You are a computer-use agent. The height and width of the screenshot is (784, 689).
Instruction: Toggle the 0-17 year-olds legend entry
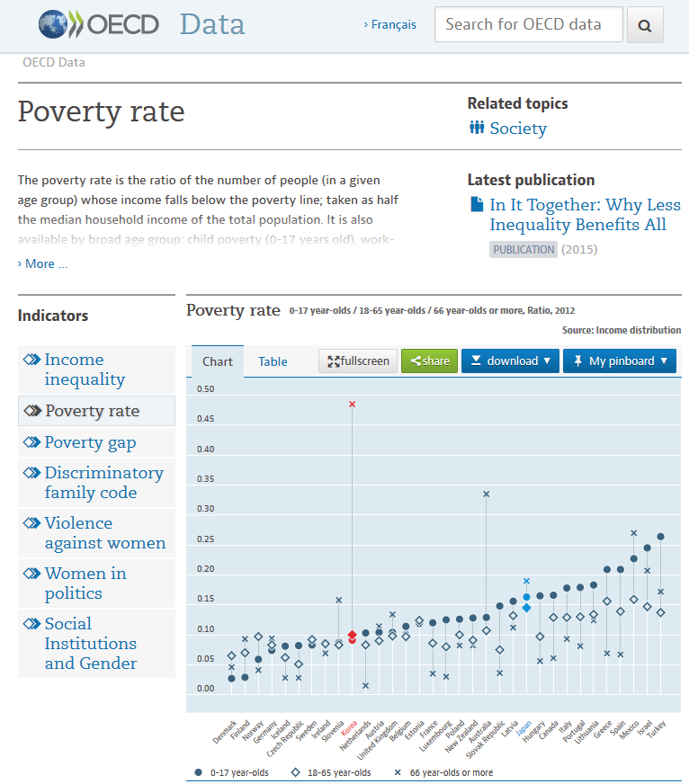point(232,772)
